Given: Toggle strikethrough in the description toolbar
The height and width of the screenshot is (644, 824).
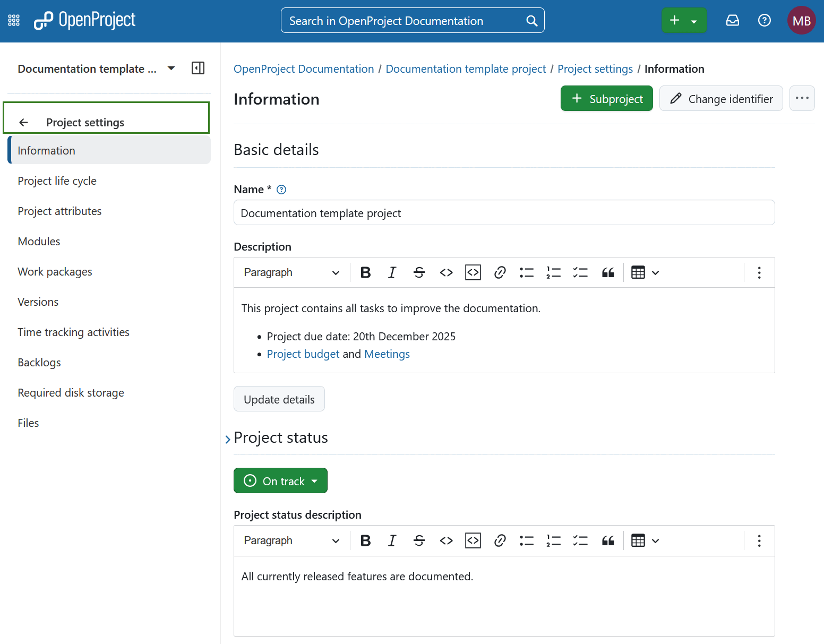Looking at the screenshot, I should pos(419,272).
